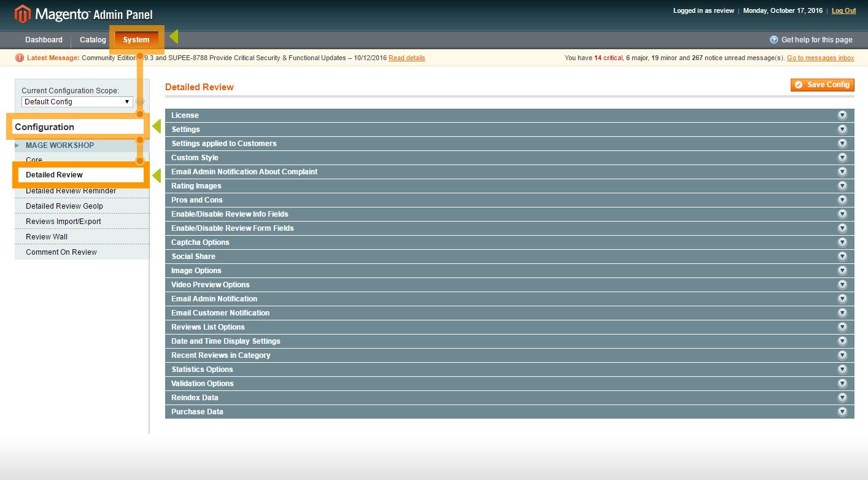Select Review Wall sidebar tab
Image resolution: width=868 pixels, height=480 pixels.
tap(82, 237)
